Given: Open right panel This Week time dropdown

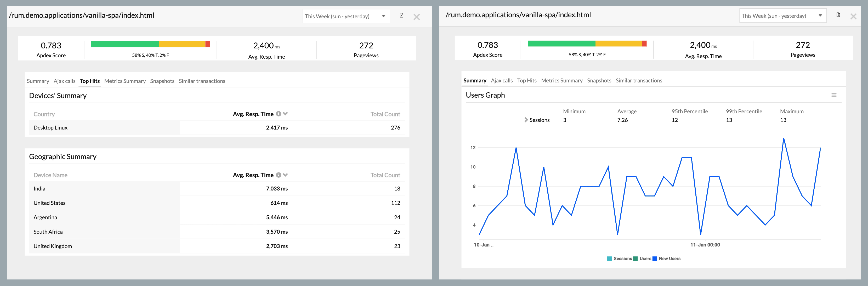Looking at the screenshot, I should pyautogui.click(x=782, y=16).
